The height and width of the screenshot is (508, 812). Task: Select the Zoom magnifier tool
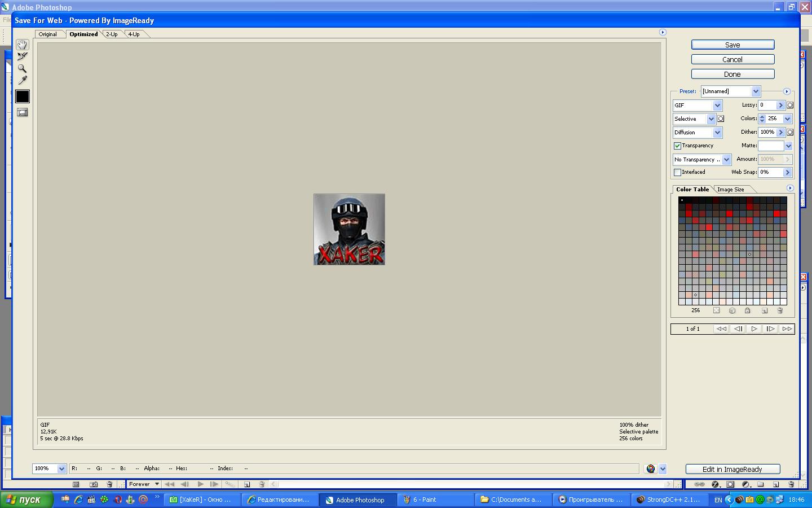(22, 68)
